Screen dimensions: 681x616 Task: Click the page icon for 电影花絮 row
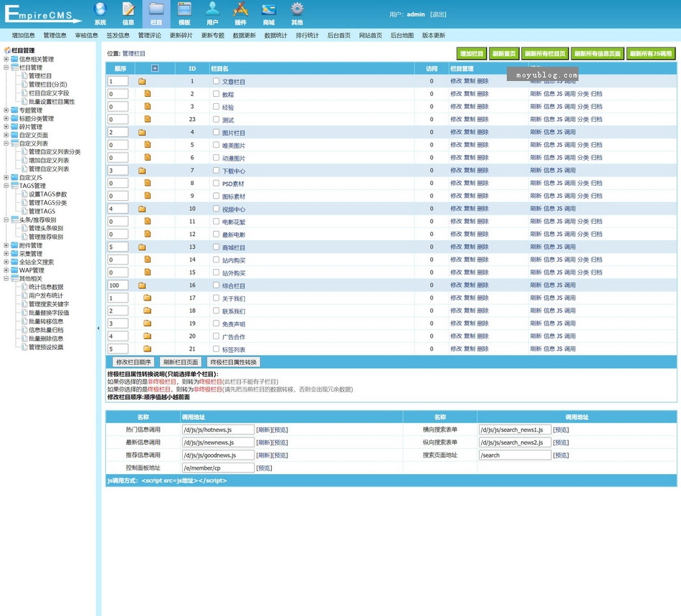click(148, 221)
